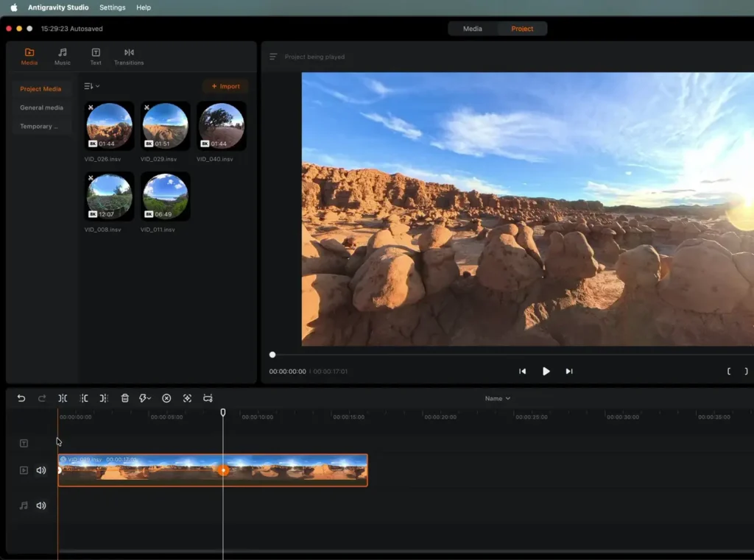This screenshot has height=560, width=754.
Task: Click the split clip tool icon
Action: pos(63,398)
